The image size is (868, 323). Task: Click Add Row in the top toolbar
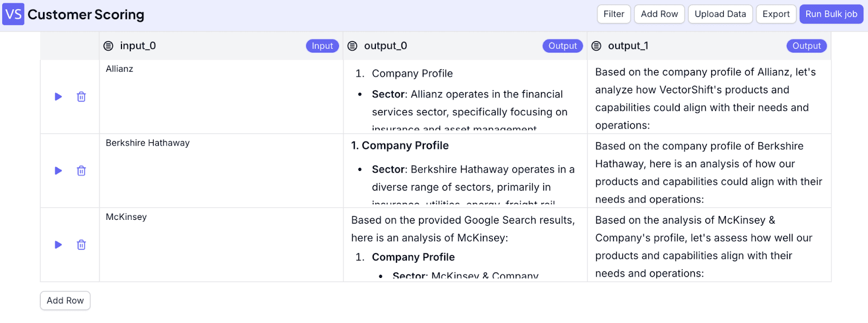(x=659, y=14)
